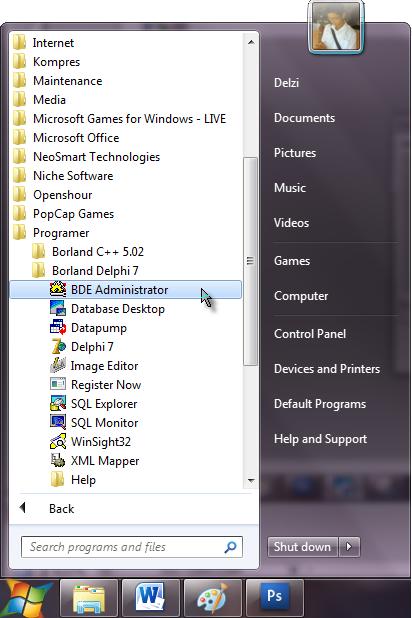
Task: Click the Microsoft Office folder icon
Action: (x=20, y=138)
